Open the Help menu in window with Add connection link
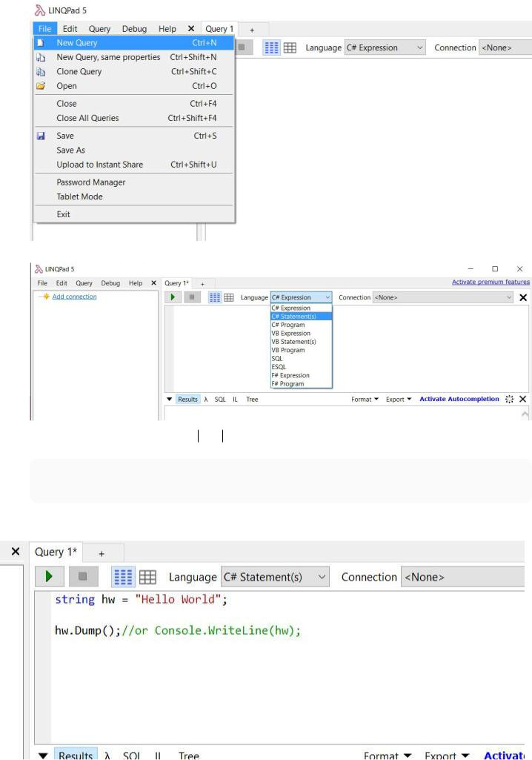 [136, 283]
